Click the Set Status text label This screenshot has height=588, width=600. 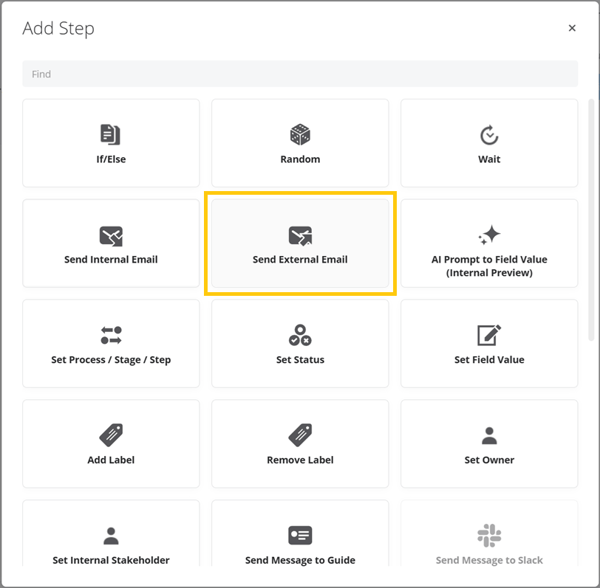300,360
